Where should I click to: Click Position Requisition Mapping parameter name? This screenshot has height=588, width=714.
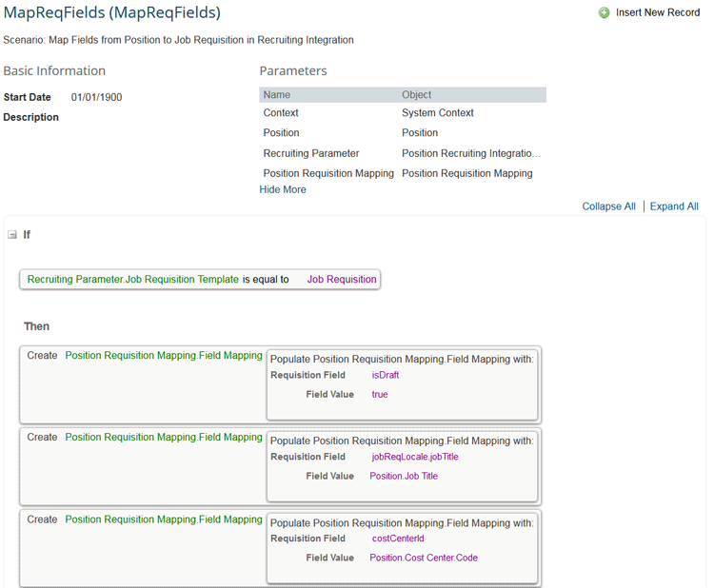pyautogui.click(x=328, y=173)
